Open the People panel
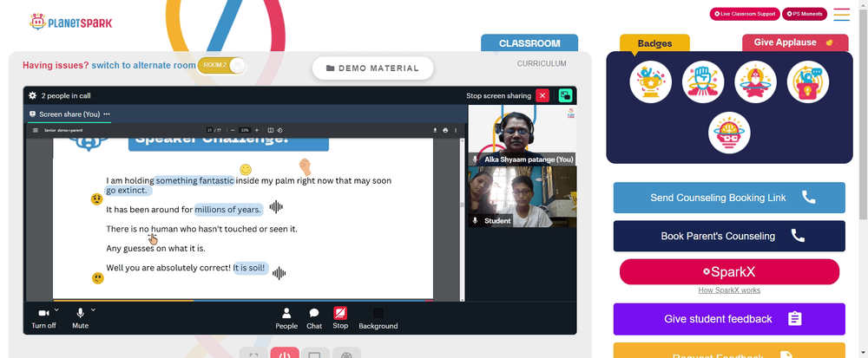This screenshot has height=358, width=868. coord(286,319)
